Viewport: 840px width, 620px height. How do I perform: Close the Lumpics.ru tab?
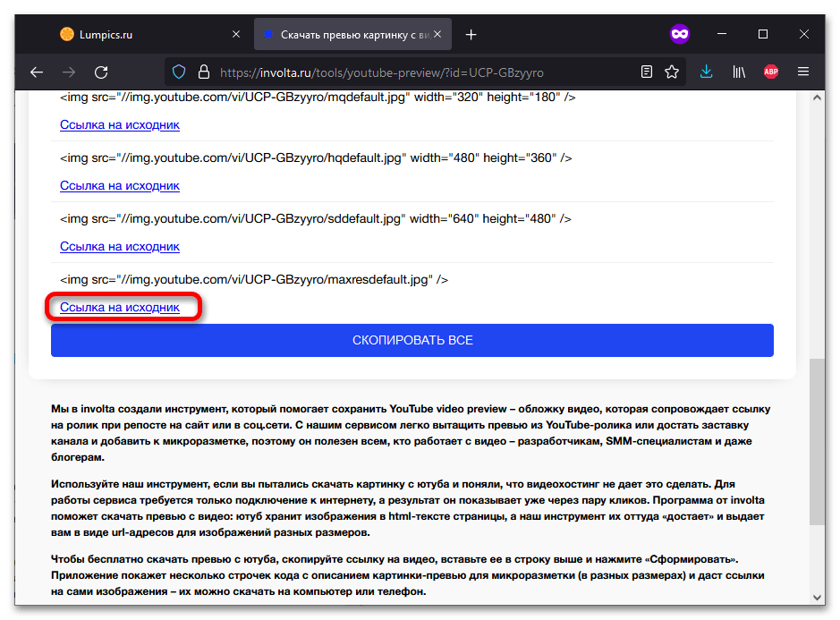click(x=235, y=34)
